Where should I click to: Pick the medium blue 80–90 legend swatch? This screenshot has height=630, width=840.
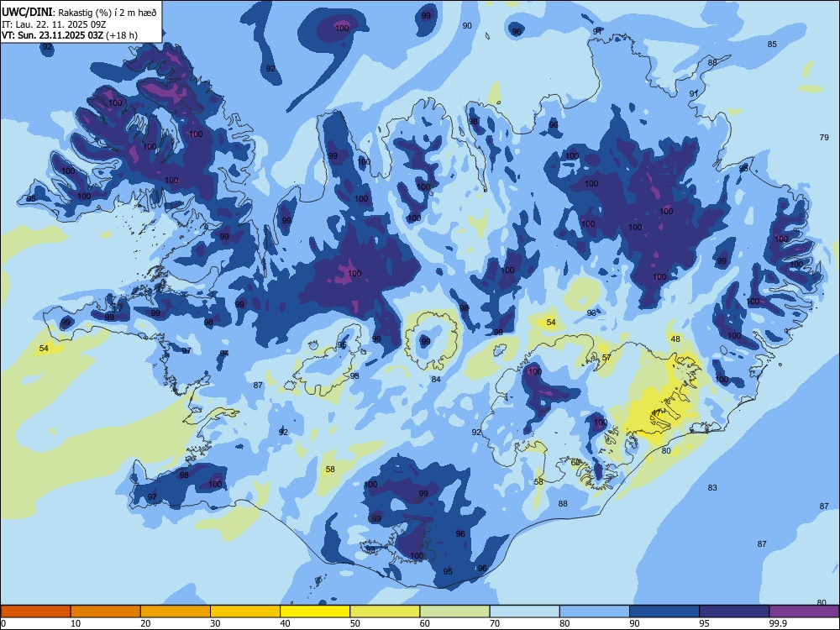pos(595,612)
